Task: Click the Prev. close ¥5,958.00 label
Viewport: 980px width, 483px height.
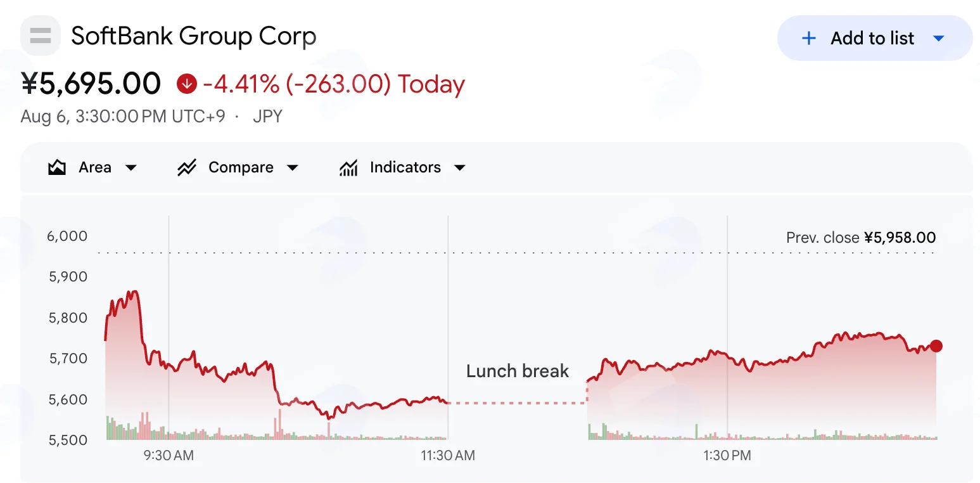Action: pos(861,238)
